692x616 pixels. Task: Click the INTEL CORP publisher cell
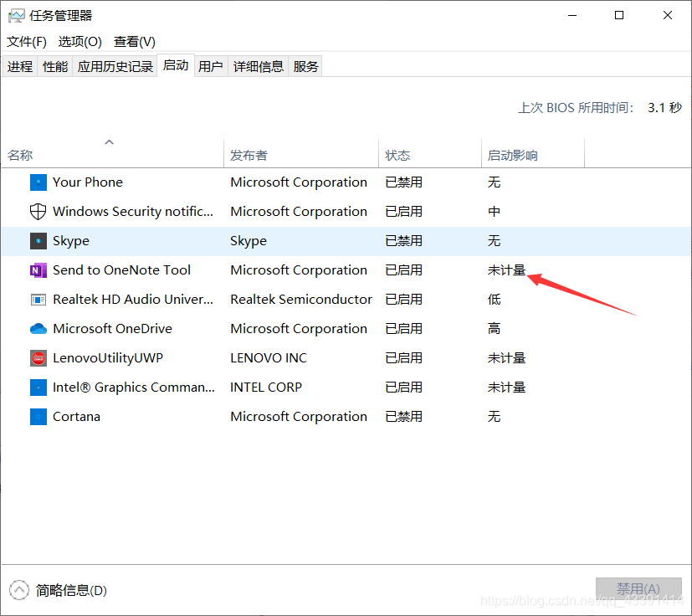[266, 388]
